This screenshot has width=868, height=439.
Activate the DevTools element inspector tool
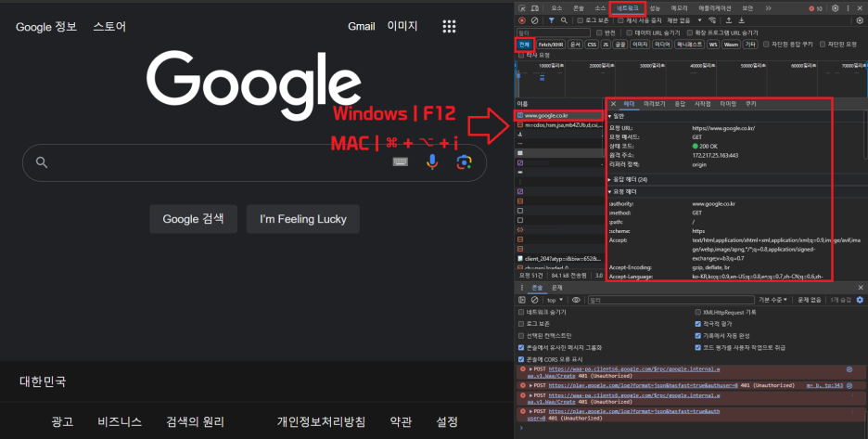coord(522,8)
